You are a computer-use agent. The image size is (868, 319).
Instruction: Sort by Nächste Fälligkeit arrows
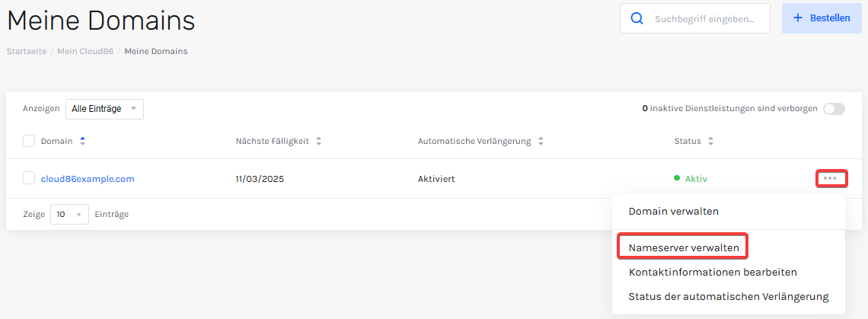[x=318, y=141]
